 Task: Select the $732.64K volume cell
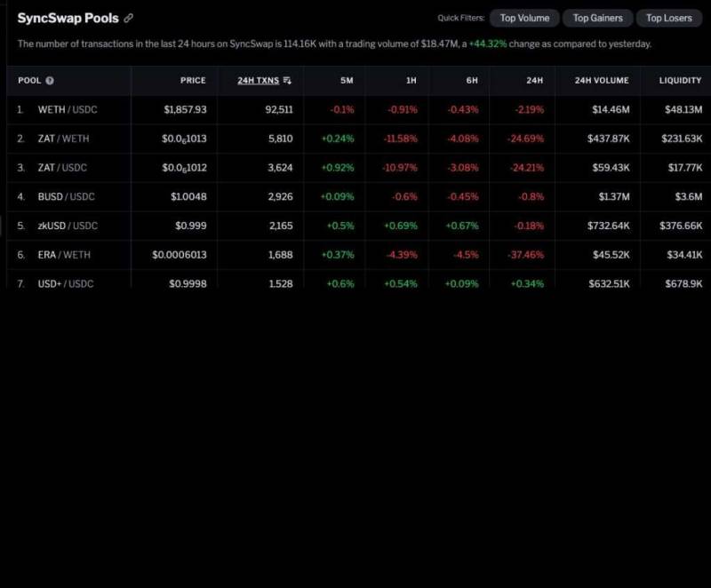tap(609, 226)
